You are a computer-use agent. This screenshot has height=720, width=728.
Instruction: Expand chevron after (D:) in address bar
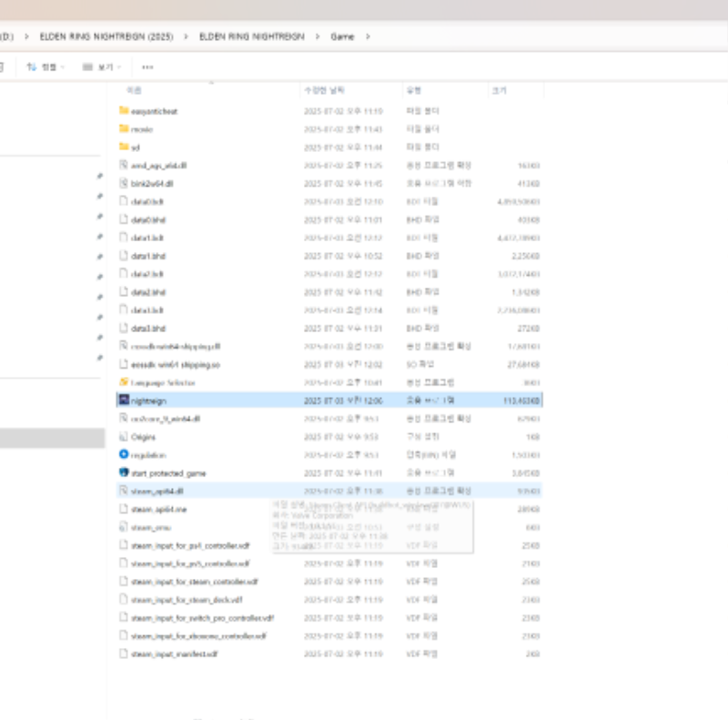[x=26, y=36]
